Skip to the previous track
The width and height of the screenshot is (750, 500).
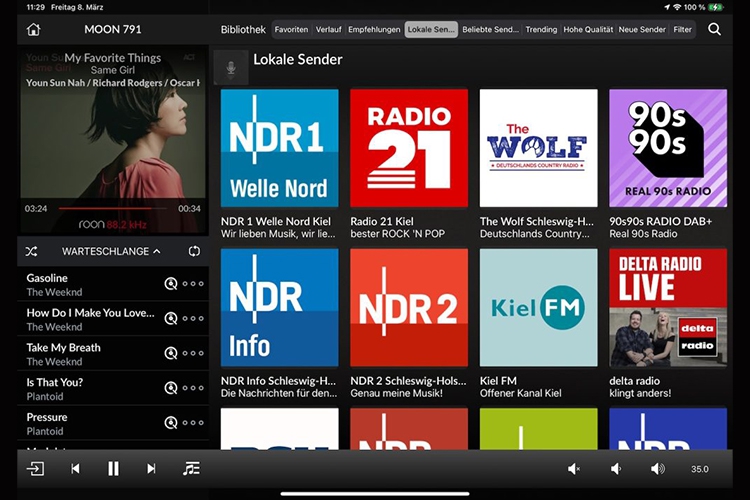[75, 468]
